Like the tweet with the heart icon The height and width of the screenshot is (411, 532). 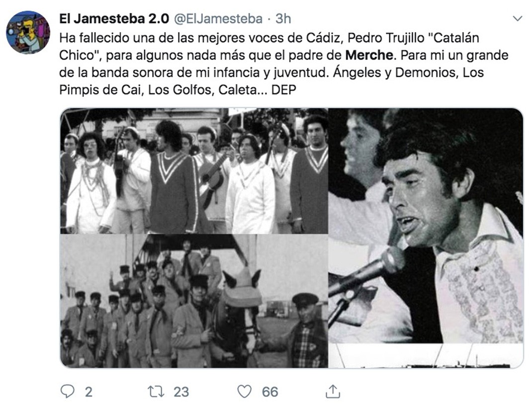click(x=244, y=392)
